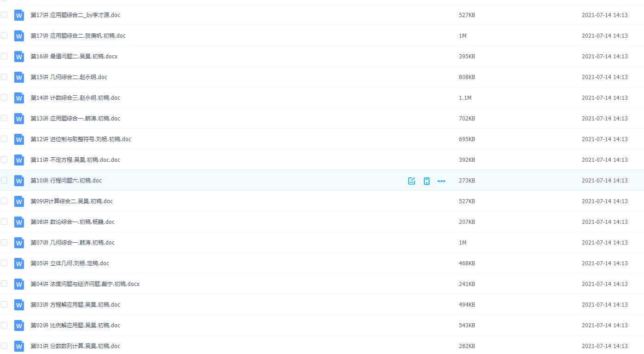Open 第03讲 方程解应用题.吴昊.初稿.doc
This screenshot has width=644, height=354.
(x=75, y=305)
